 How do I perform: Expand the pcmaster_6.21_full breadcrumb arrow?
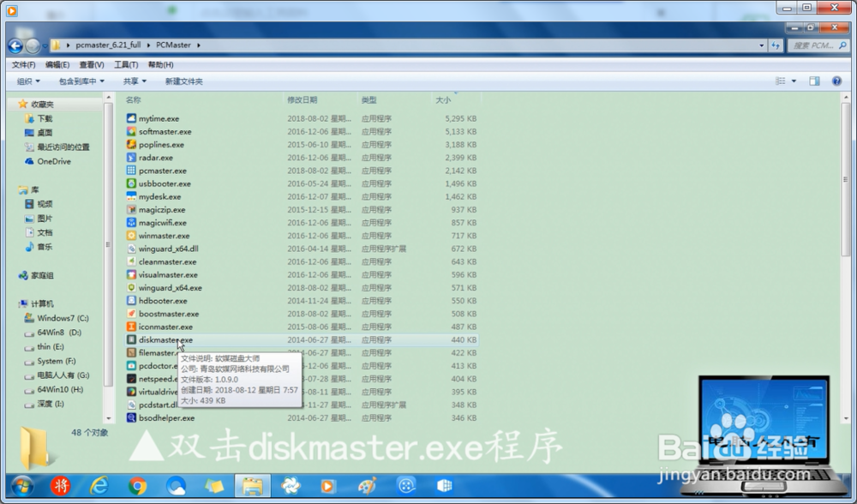tap(148, 45)
